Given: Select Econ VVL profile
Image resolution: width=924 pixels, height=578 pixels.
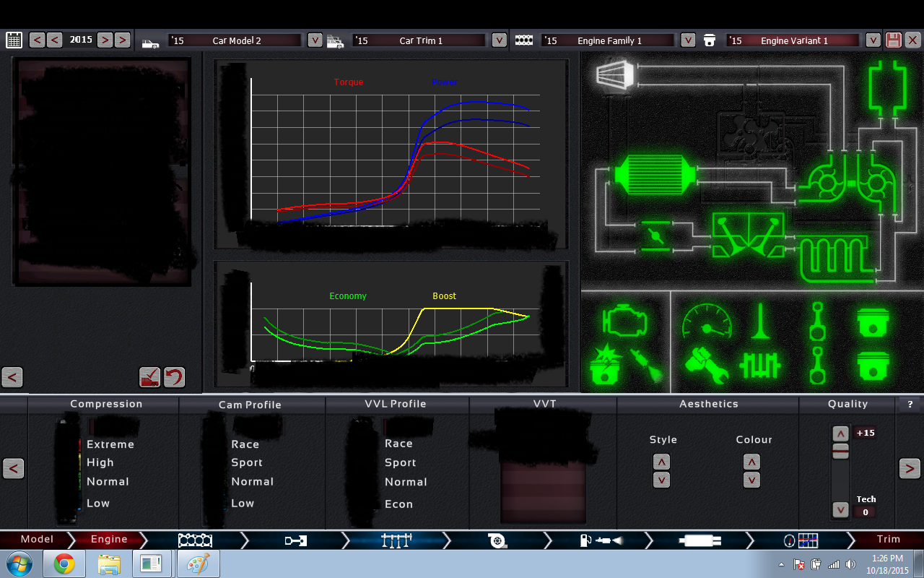Looking at the screenshot, I should pyautogui.click(x=398, y=504).
